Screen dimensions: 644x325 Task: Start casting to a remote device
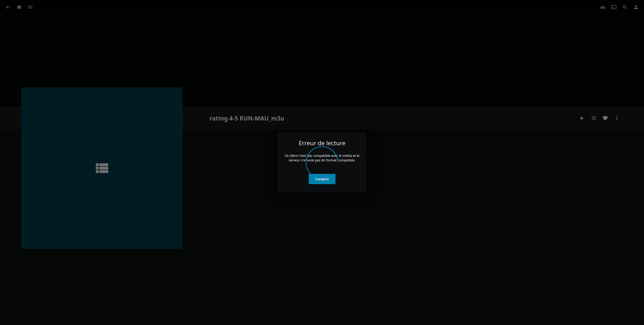click(614, 7)
